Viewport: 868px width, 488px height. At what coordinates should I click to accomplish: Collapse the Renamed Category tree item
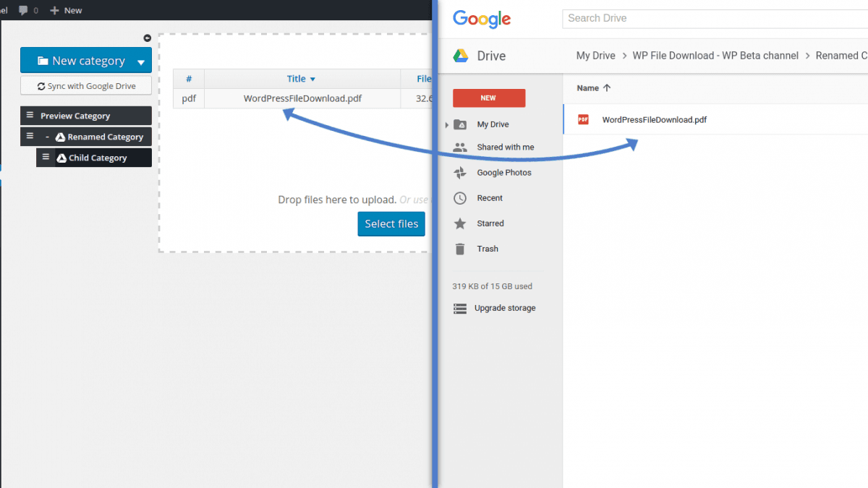47,137
